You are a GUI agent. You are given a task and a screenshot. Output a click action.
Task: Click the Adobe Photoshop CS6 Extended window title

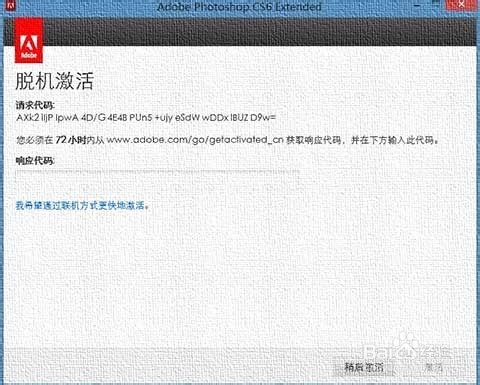239,6
